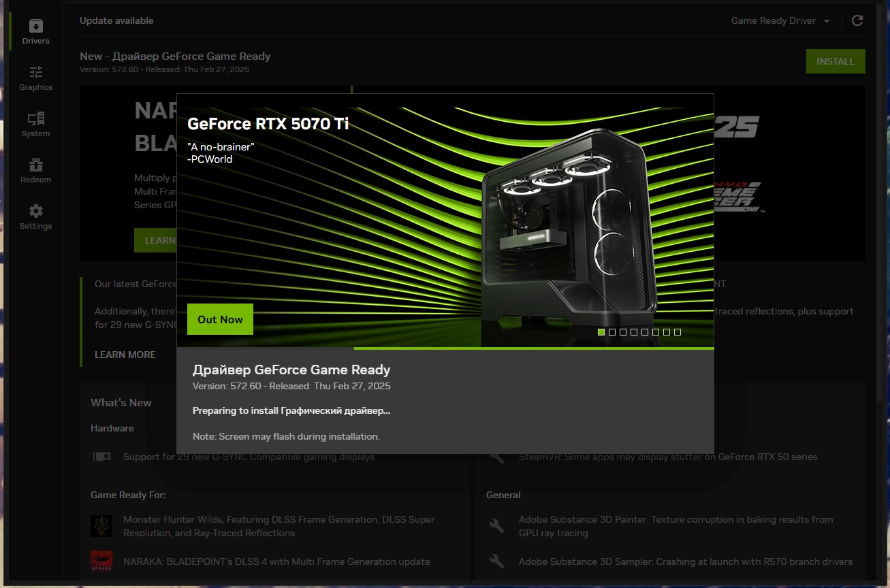Click the "General" subheading

click(x=503, y=495)
